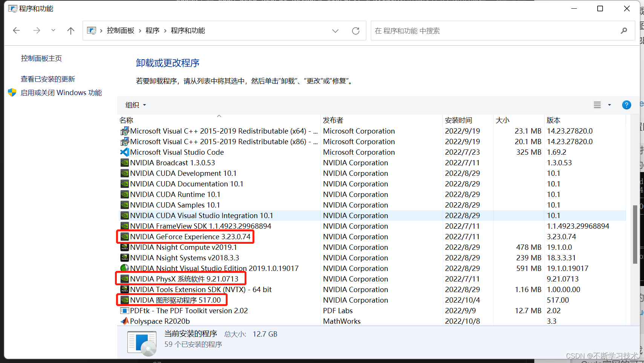Click the up-one-level arrow icon
This screenshot has width=644, height=363.
[71, 31]
